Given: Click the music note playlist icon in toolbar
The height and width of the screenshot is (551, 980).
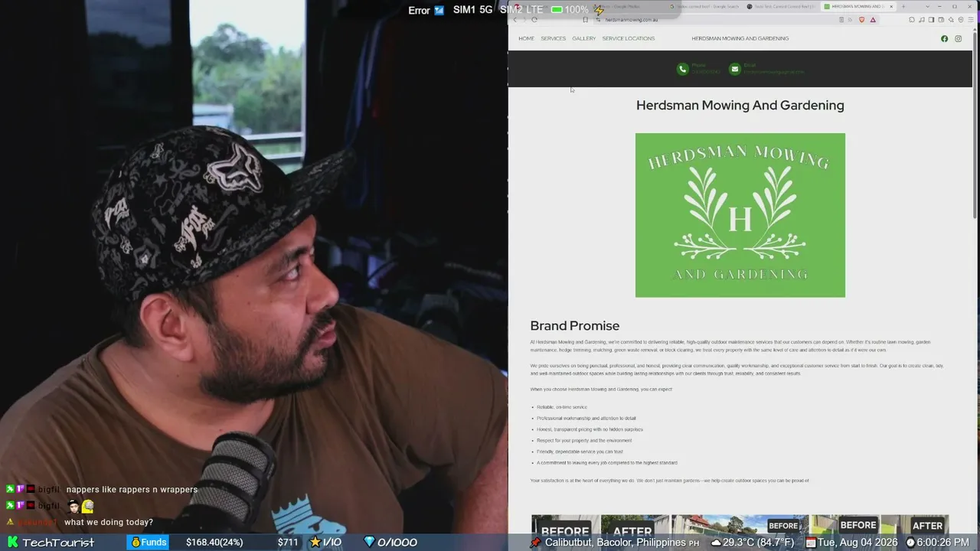Looking at the screenshot, I should point(921,20).
